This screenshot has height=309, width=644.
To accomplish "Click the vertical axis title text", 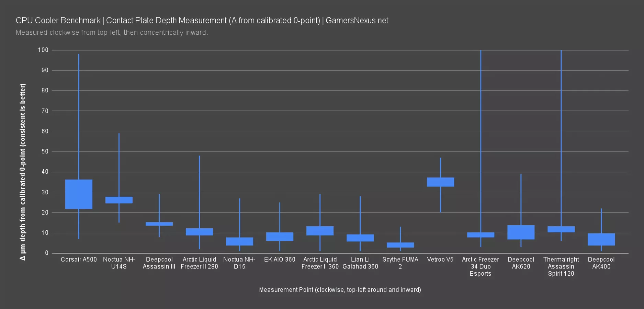I will (x=23, y=172).
